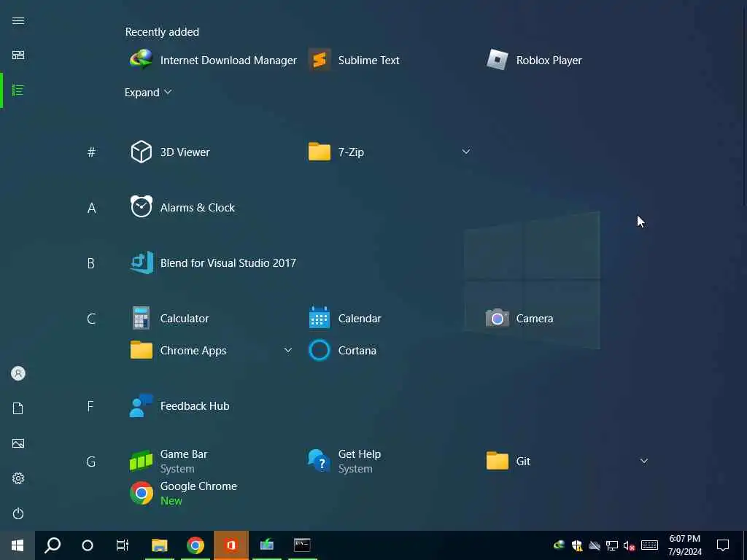
Task: Open Action Center notifications icon
Action: tap(723, 545)
